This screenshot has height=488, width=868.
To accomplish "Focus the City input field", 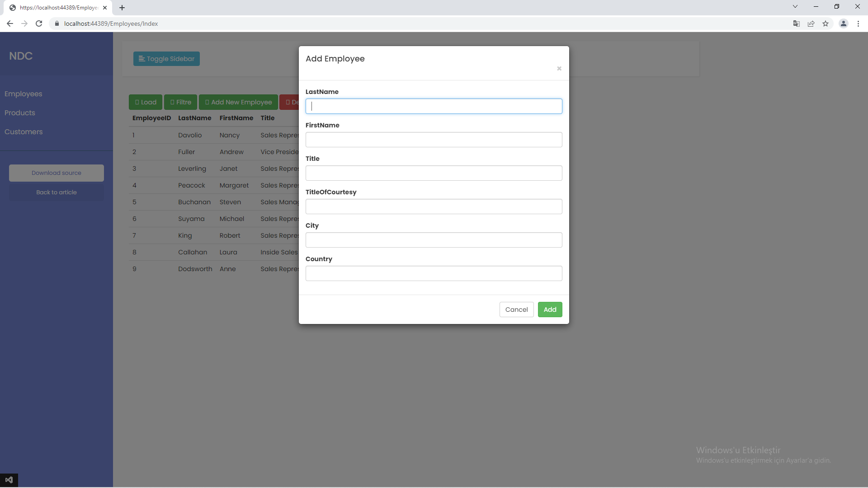I will 434,240.
